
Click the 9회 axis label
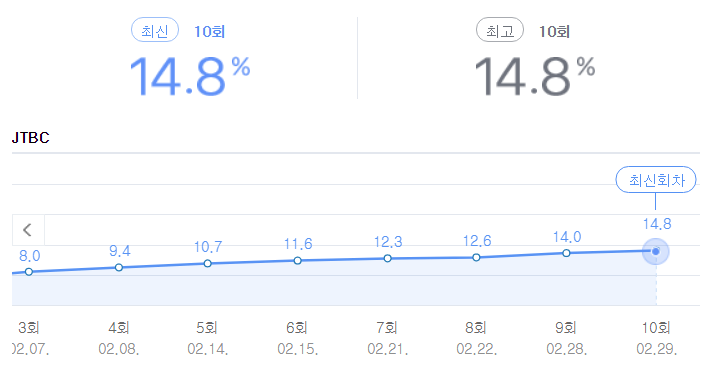(565, 327)
